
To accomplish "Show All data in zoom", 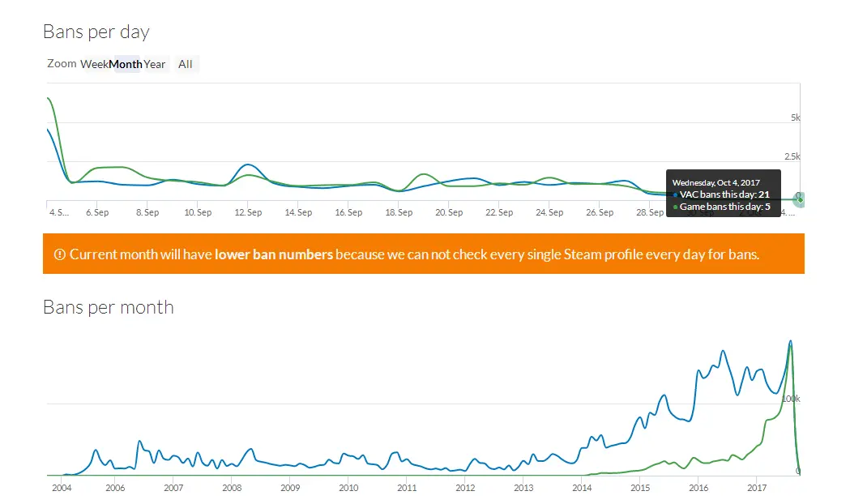I will point(186,64).
